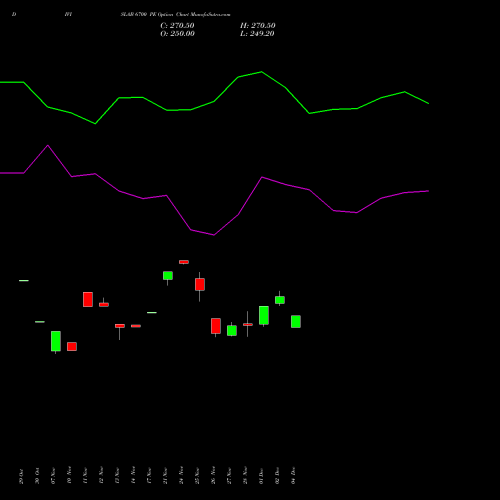Screen dimensions: 500x500
Task: Select the 13 Nov date label
Action: [x=117, y=476]
